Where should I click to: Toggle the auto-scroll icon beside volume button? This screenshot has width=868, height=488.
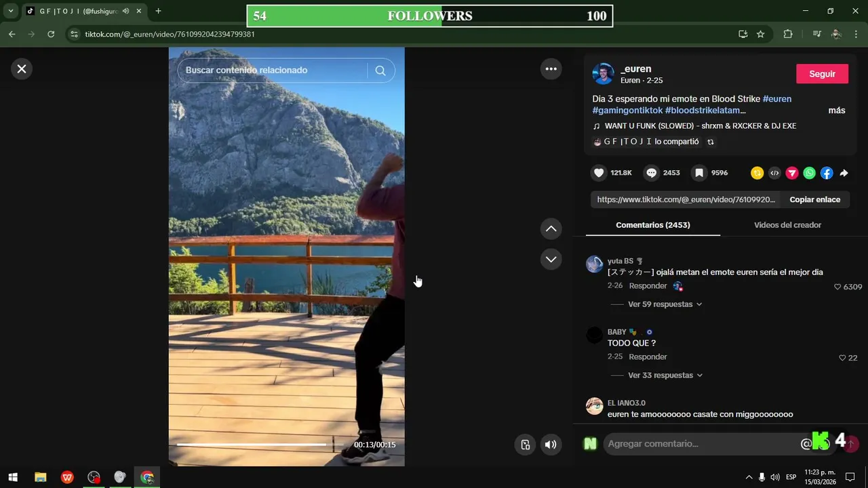(525, 445)
